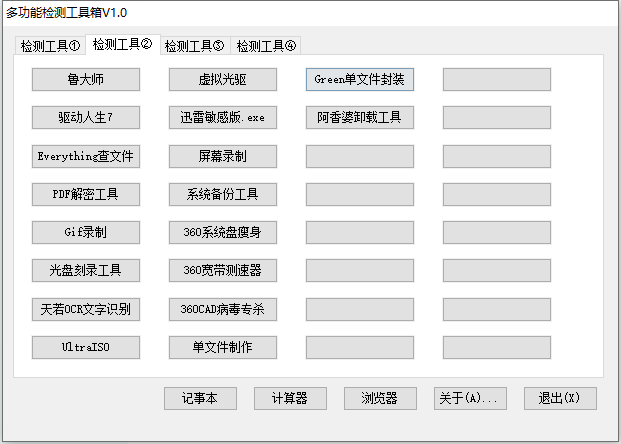The image size is (621, 444).
Task: Click the 单文件制作 button
Action: click(x=223, y=347)
